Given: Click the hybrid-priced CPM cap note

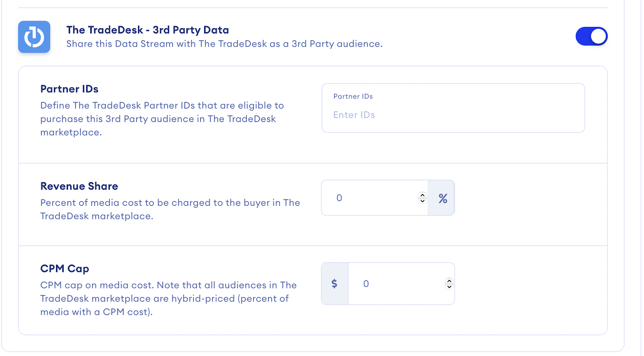Looking at the screenshot, I should tap(168, 298).
